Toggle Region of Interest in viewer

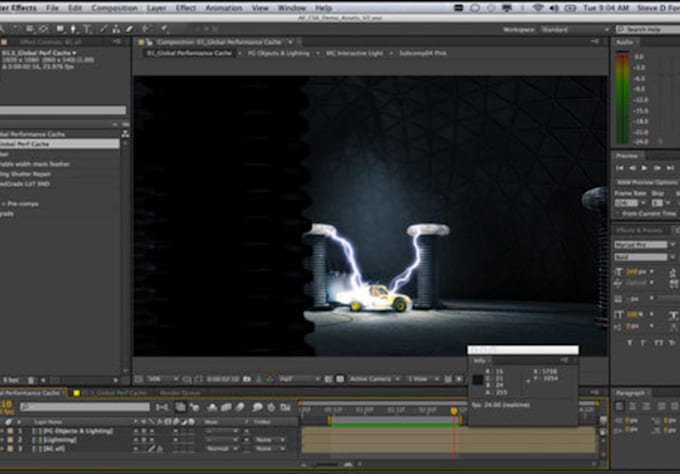pos(328,379)
